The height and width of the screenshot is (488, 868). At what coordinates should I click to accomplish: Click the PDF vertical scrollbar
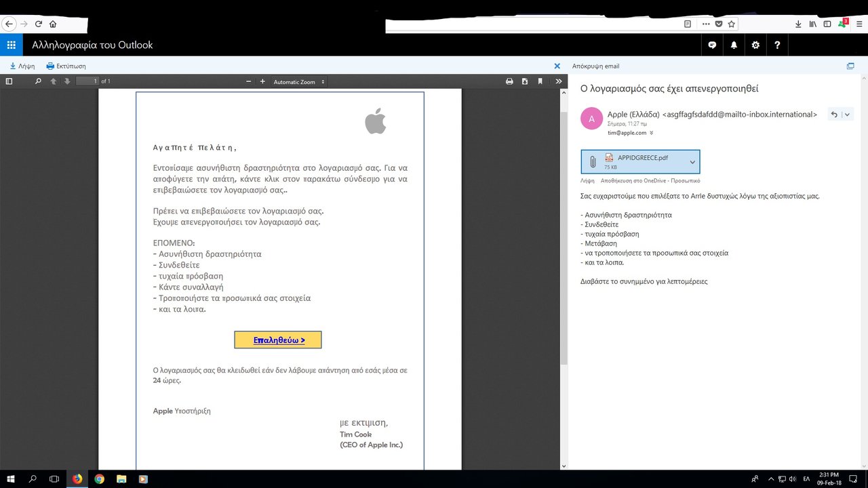564,237
